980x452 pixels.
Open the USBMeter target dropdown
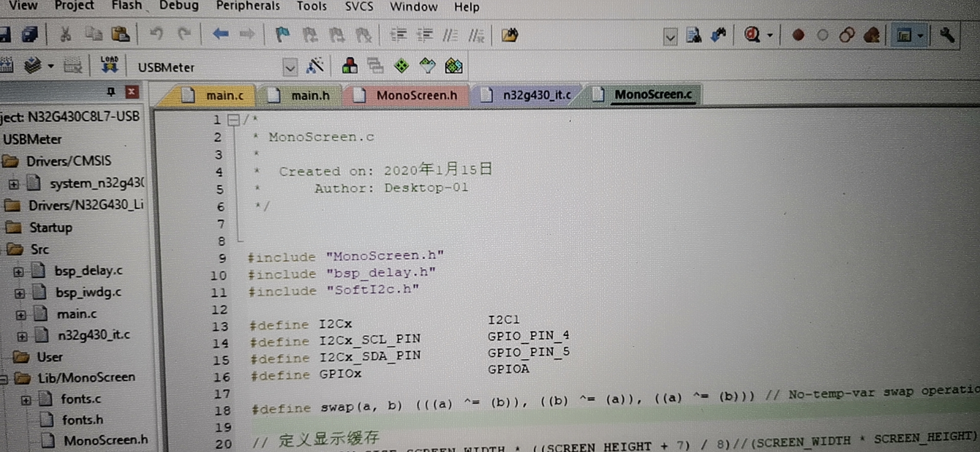pyautogui.click(x=290, y=67)
